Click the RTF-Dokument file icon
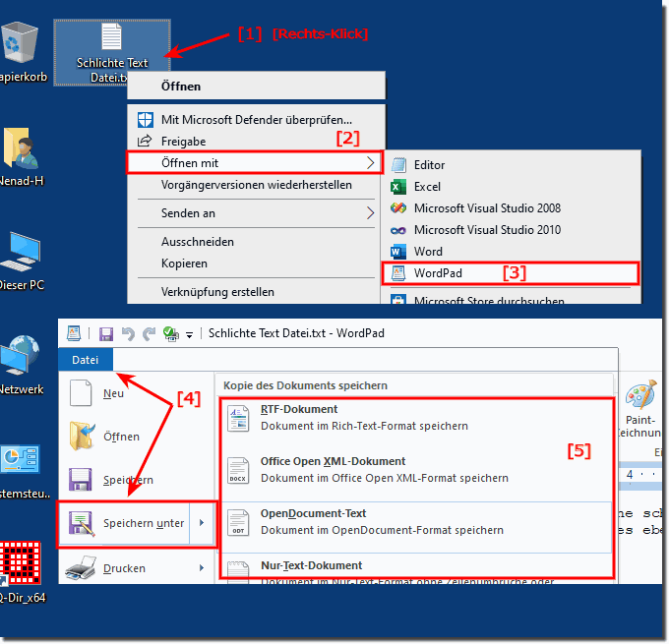 (238, 419)
